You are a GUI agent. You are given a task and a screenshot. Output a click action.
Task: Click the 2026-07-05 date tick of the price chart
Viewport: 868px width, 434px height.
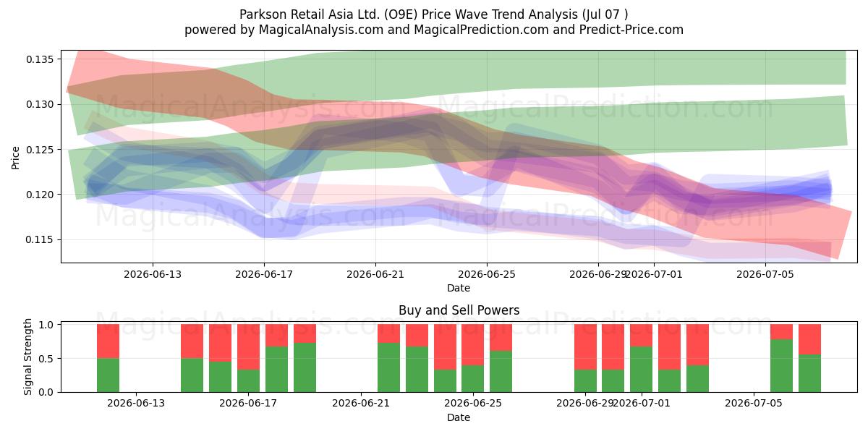click(x=765, y=275)
